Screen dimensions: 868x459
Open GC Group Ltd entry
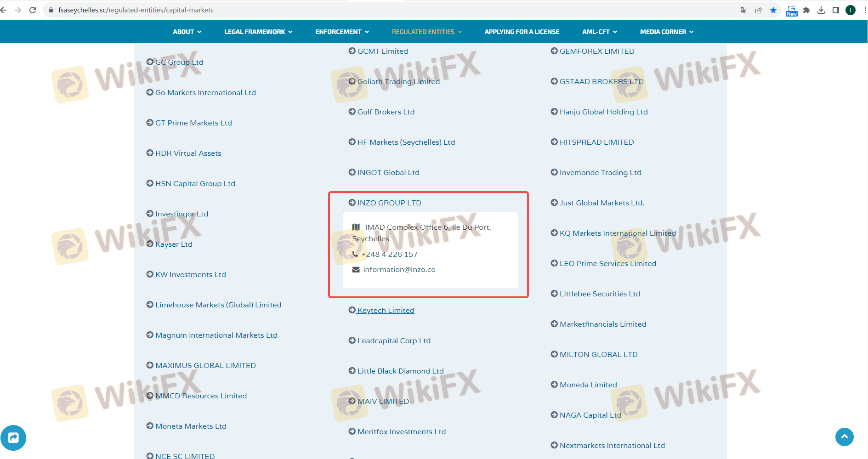(x=179, y=62)
